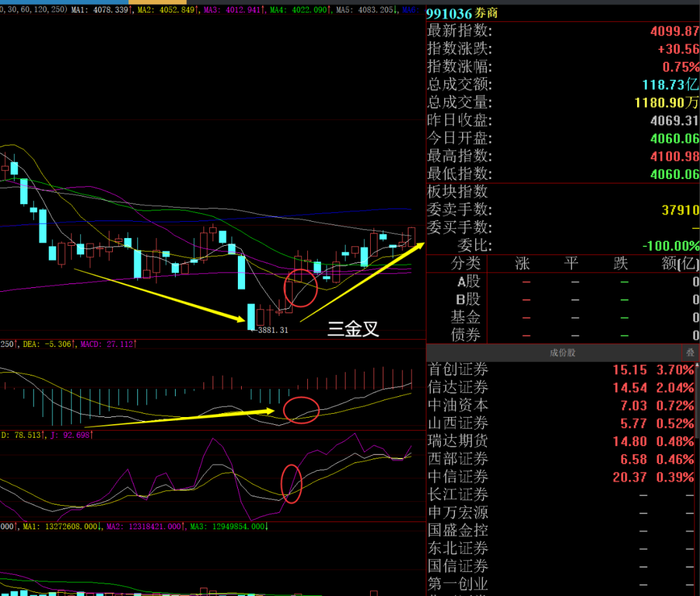Click the 三金叉 annotation text on chart
The width and height of the screenshot is (700, 596).
353,329
